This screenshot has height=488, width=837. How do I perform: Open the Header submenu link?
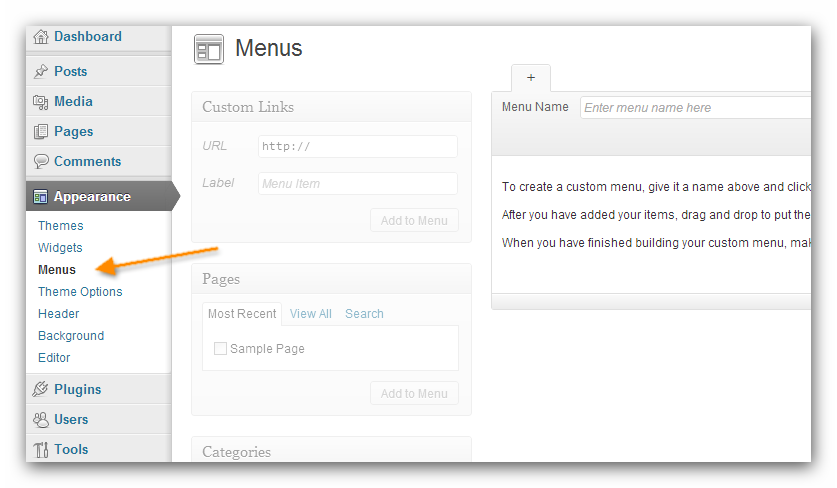(59, 314)
